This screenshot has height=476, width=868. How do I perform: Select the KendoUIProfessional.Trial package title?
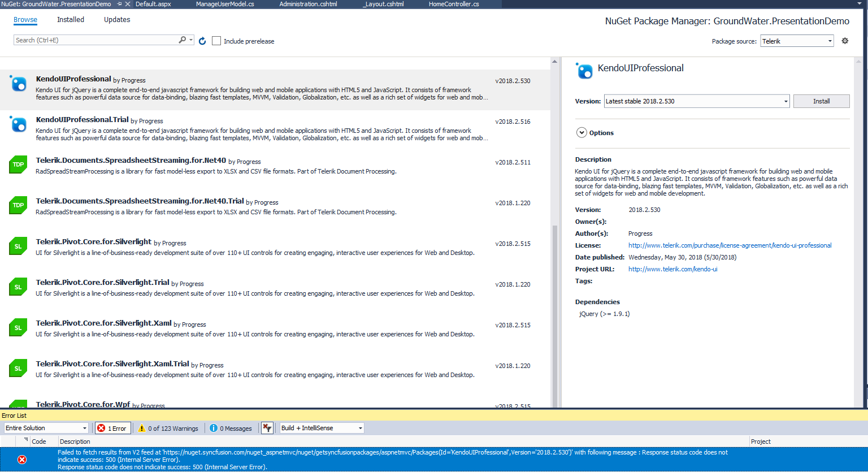83,120
